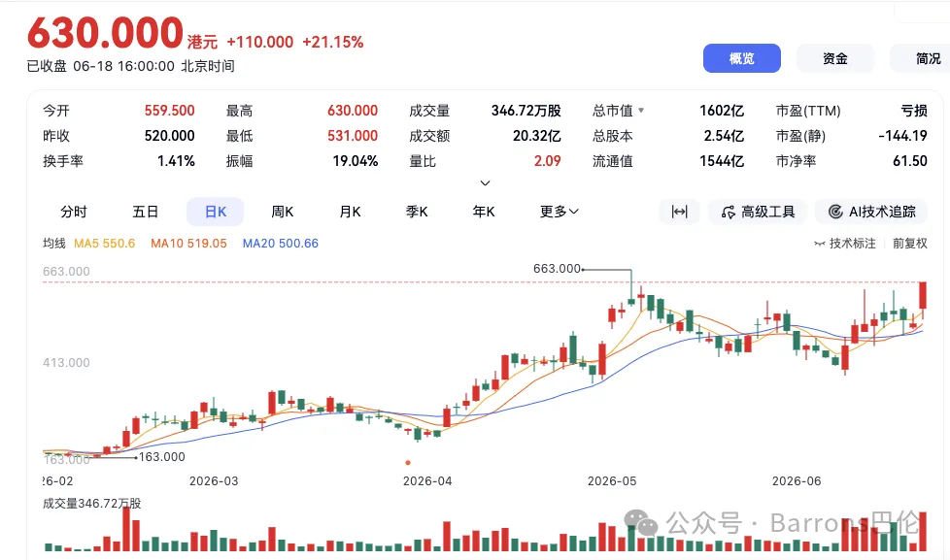Click the 2026-03 date axis label
This screenshot has width=950, height=560.
[x=214, y=481]
